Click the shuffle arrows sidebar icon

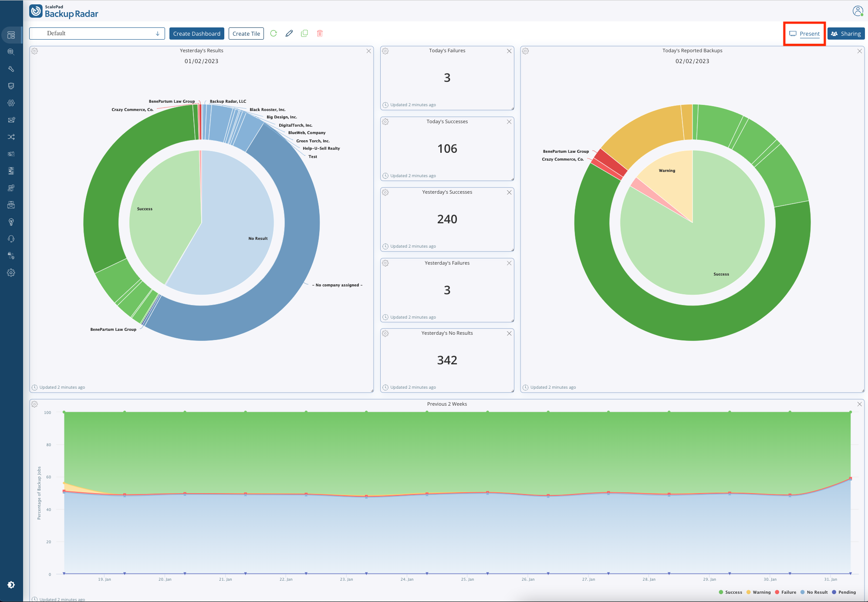click(11, 137)
